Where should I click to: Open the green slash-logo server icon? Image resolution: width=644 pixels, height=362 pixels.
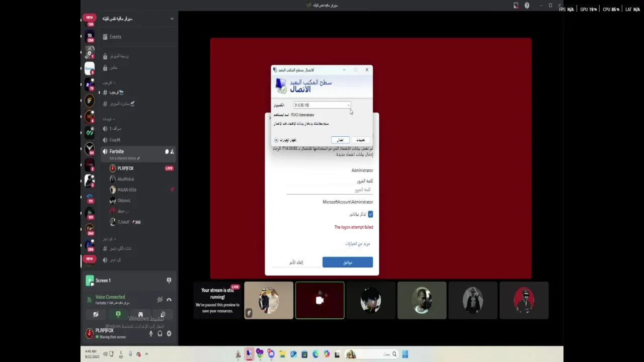tap(90, 133)
